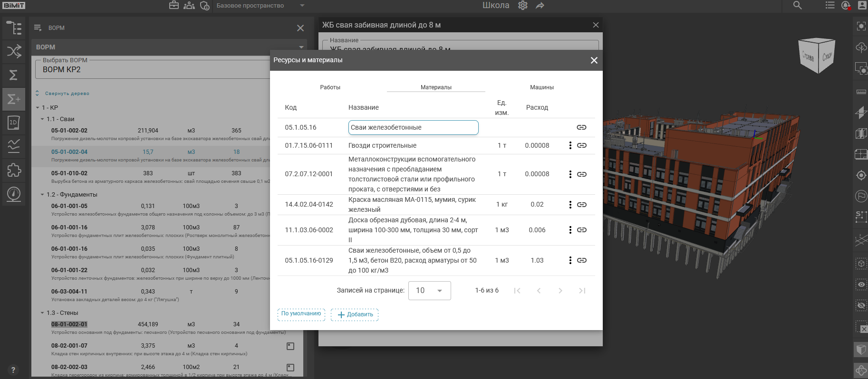Click the help question mark icon
This screenshot has height=379, width=868.
[13, 370]
